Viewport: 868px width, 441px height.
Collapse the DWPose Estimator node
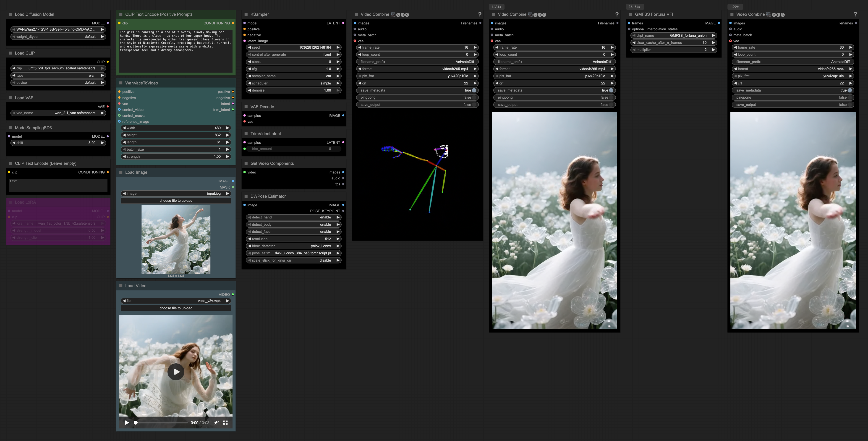[246, 196]
